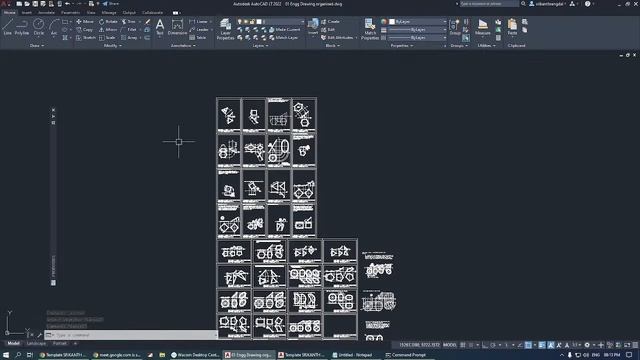Select the Arc tool
640x360 pixels.
(x=54, y=27)
